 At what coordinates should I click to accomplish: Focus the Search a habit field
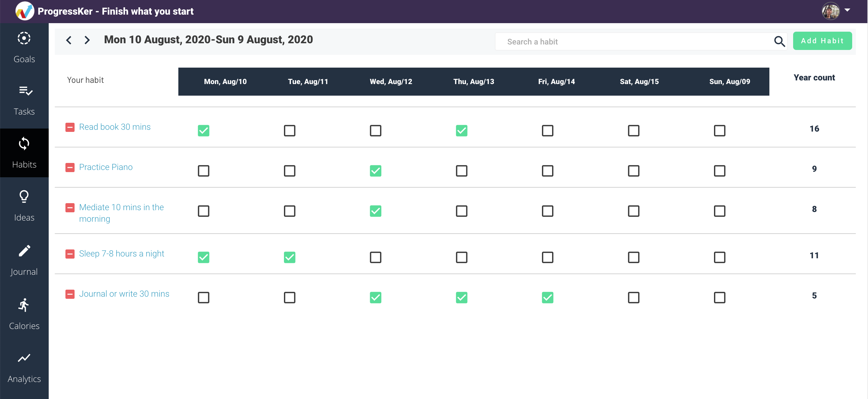(x=633, y=41)
